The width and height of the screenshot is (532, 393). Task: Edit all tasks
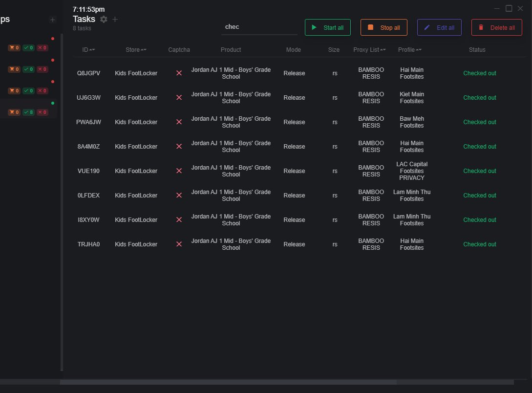439,27
